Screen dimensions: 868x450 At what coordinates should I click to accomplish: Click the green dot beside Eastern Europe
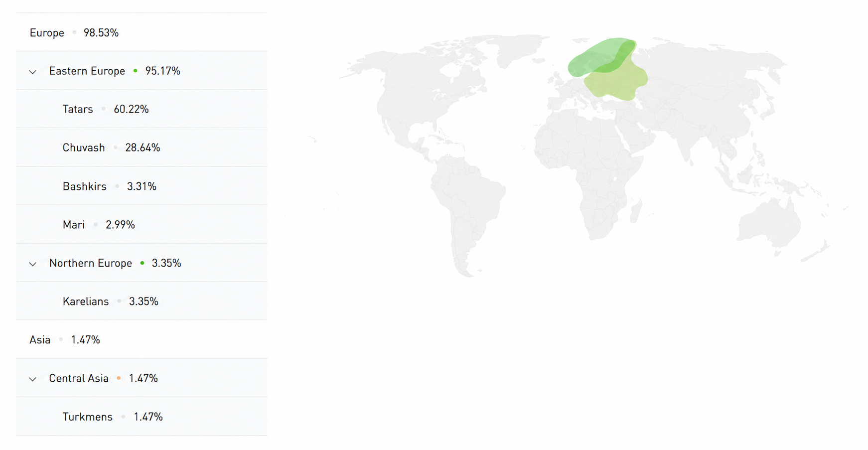(135, 71)
